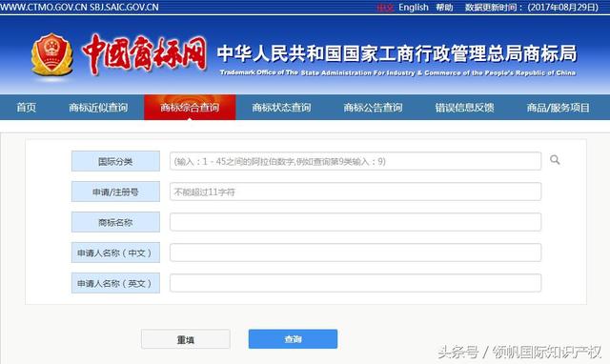Go to 商标公告查询 tab
Screen dimensions: 610x364
[x=373, y=108]
